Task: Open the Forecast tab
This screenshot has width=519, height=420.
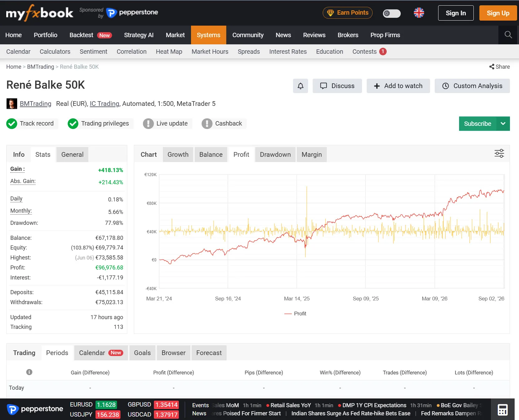Action: point(209,353)
